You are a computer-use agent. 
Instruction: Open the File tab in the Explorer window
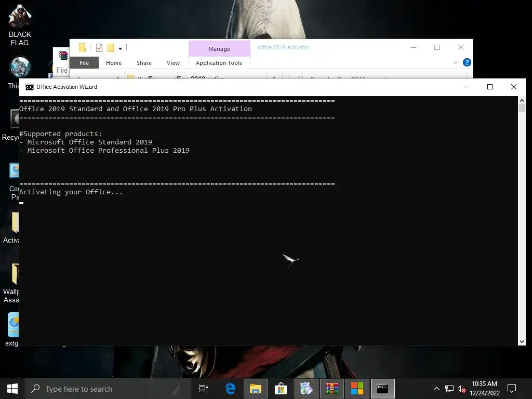(84, 63)
